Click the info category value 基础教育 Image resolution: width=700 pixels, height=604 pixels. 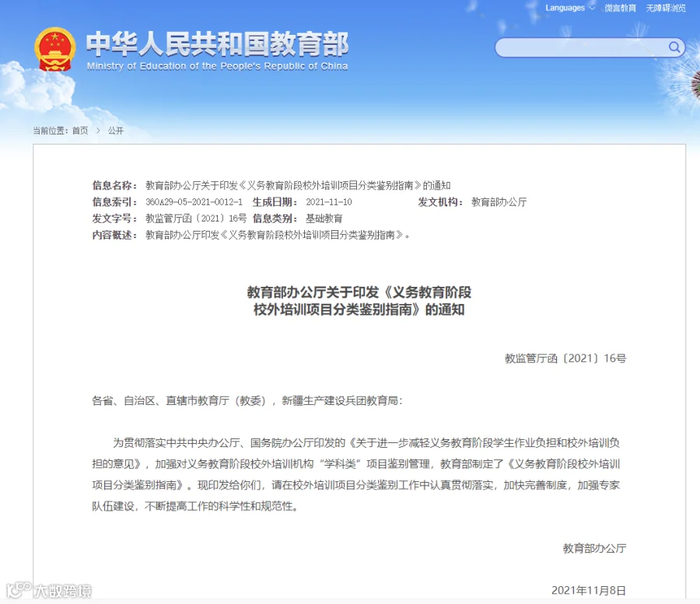[324, 218]
